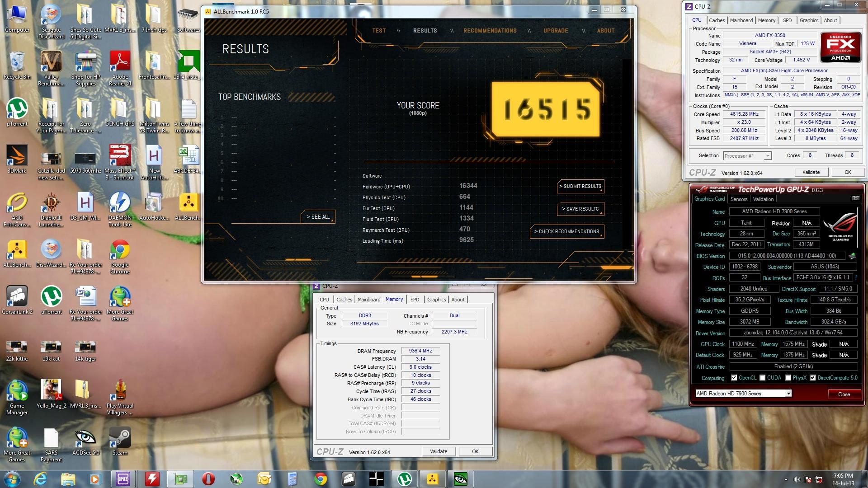868x488 pixels.
Task: Click OK in bottom CPU-Z window
Action: coord(475,451)
